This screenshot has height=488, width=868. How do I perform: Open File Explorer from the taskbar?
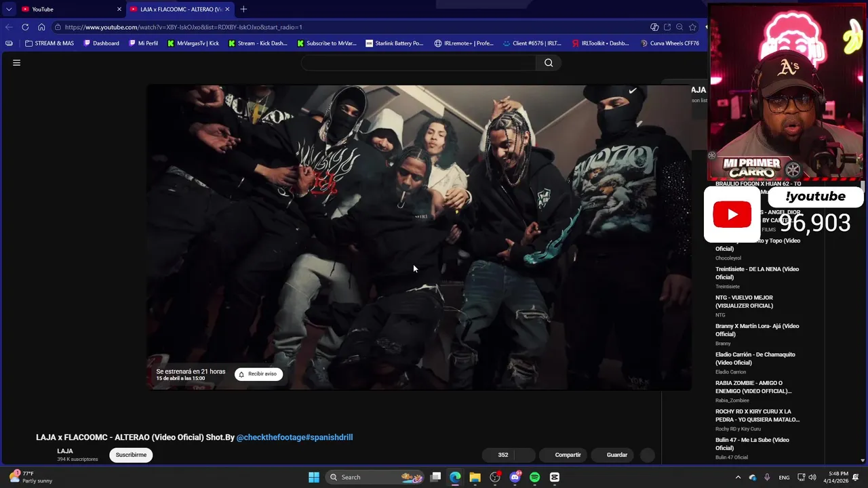click(x=475, y=477)
